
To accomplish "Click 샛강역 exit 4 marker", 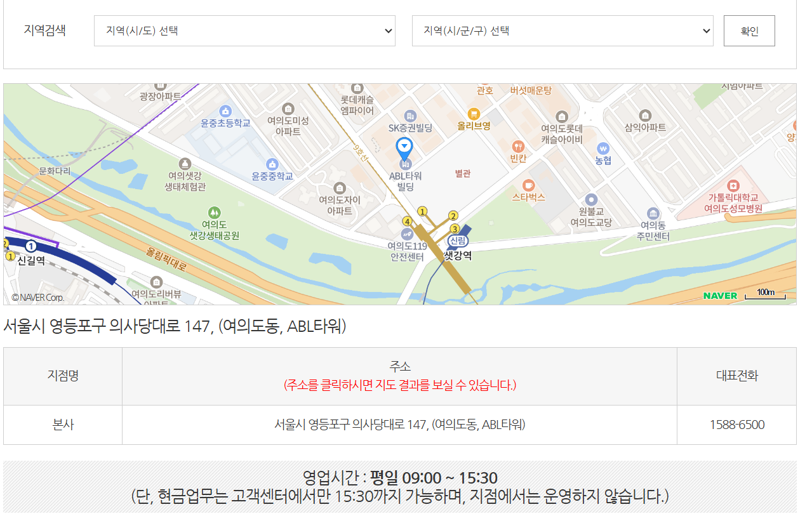I will click(x=407, y=221).
